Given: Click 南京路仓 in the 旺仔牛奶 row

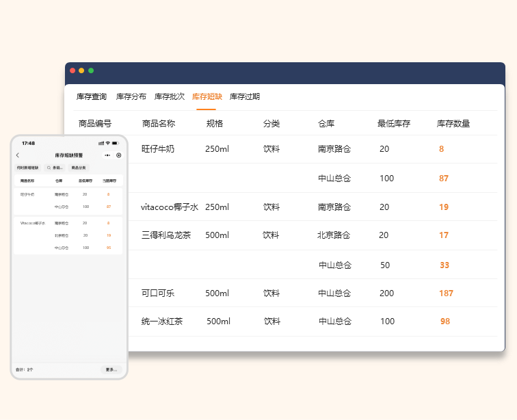Looking at the screenshot, I should [334, 149].
